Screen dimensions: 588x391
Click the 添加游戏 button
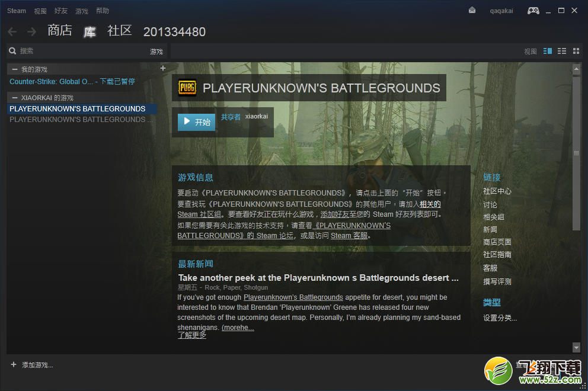pos(37,365)
